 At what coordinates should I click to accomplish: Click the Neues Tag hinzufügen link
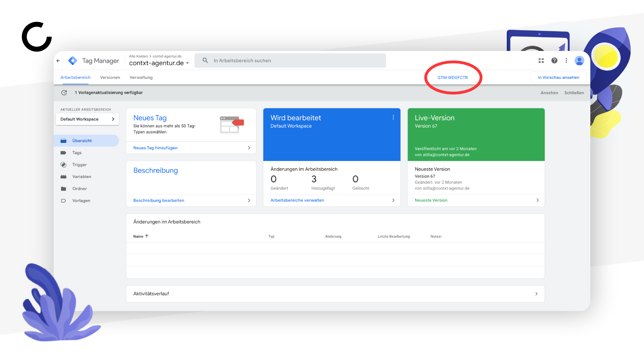pos(155,148)
